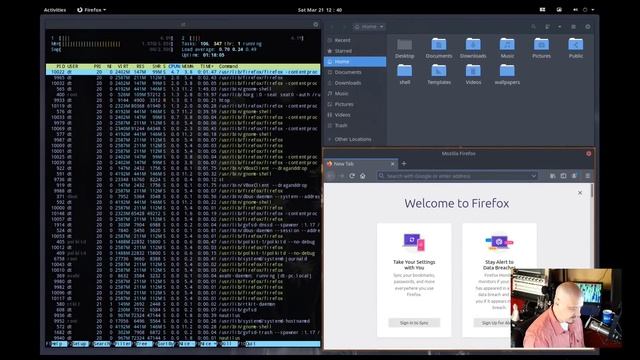Close the New Tab tab
The image size is (640, 360).
393,164
